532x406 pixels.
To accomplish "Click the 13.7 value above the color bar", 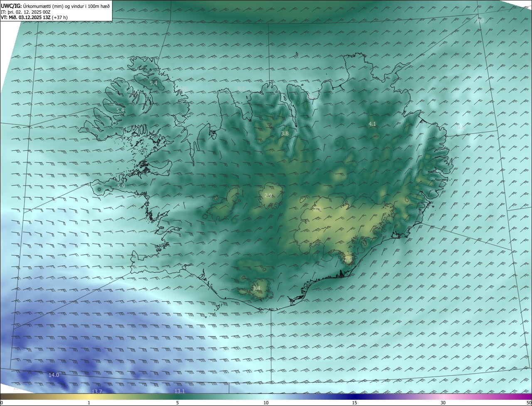I will pos(97,391).
